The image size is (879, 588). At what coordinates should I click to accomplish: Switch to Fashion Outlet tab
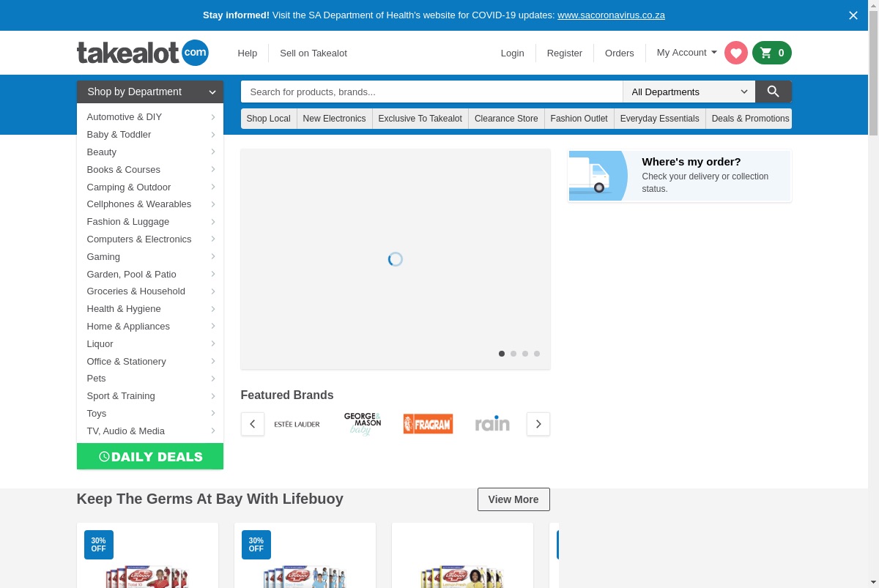[x=579, y=119]
